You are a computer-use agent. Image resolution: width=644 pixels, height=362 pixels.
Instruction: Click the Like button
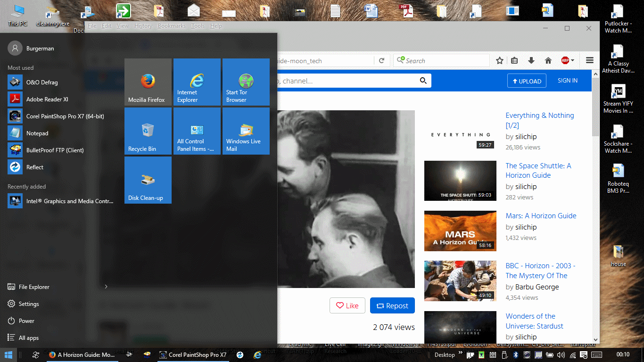[347, 305]
